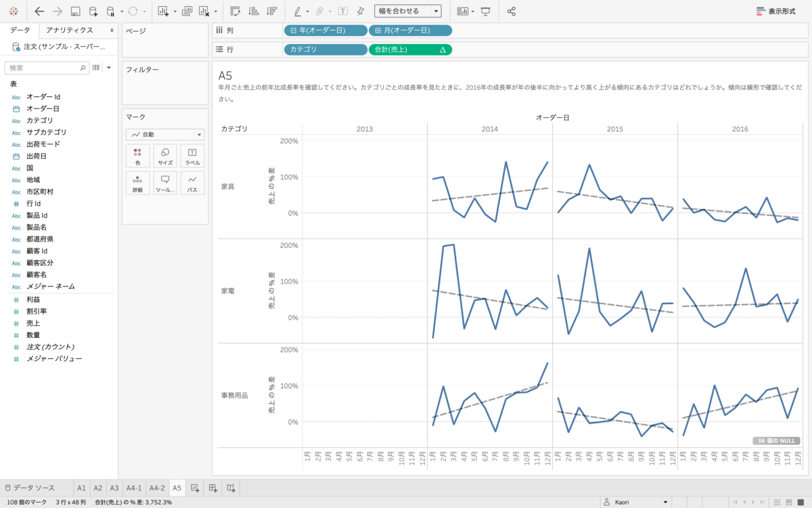Image resolution: width=812 pixels, height=508 pixels.
Task: Click the group members paperclip icon
Action: [x=320, y=11]
